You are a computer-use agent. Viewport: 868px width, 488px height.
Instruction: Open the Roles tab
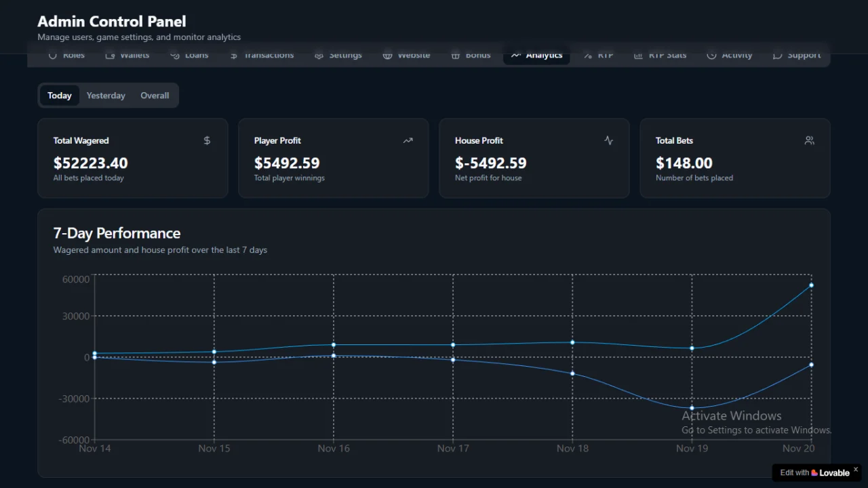click(66, 56)
